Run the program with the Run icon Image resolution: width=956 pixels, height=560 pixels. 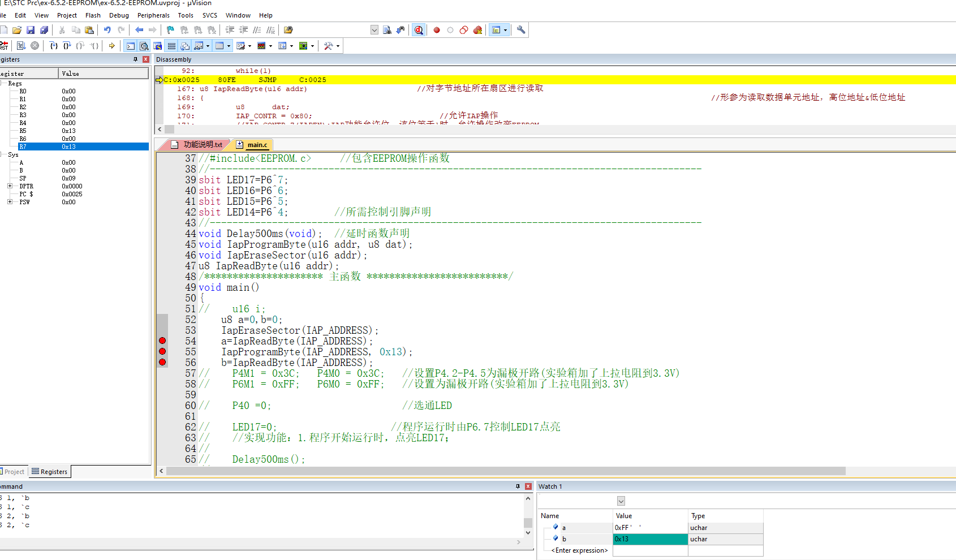(x=21, y=46)
